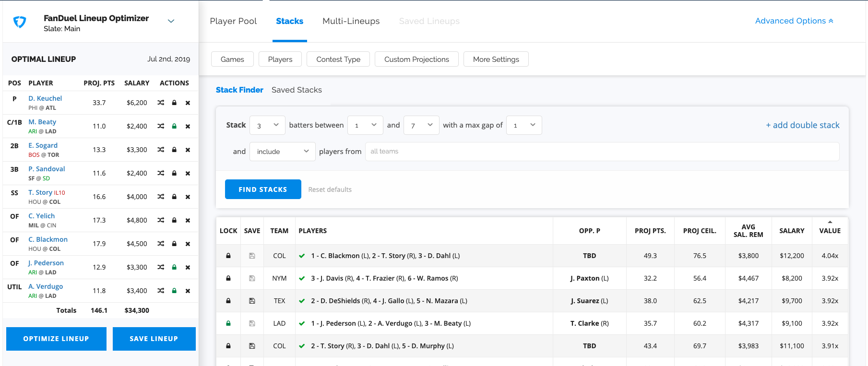Collapse Advanced Options
This screenshot has height=366, width=868.
[794, 21]
